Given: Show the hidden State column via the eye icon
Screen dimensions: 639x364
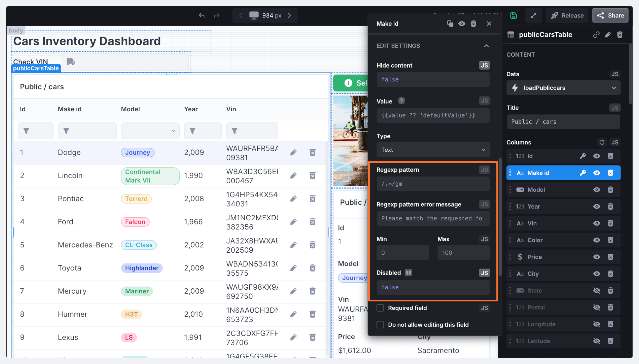Looking at the screenshot, I should click(x=596, y=290).
